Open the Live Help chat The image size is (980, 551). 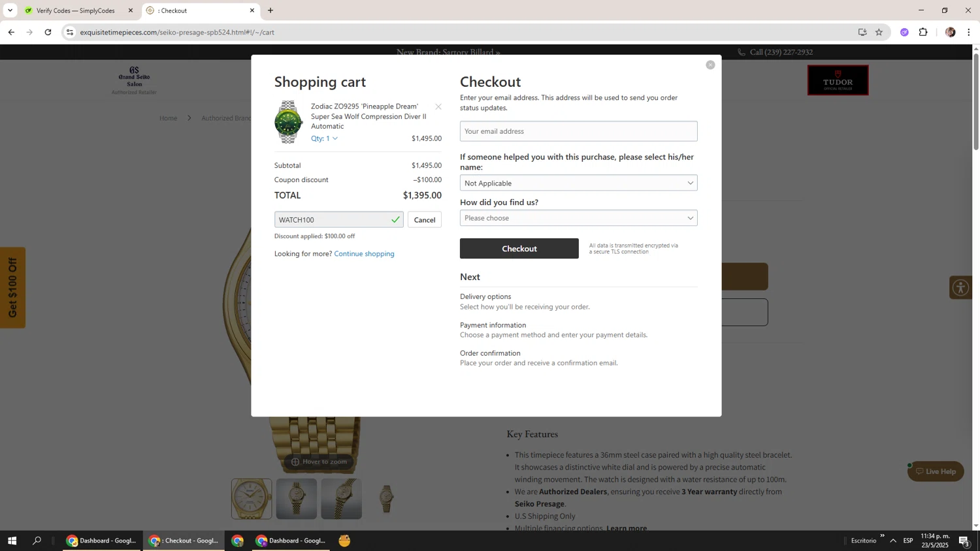pyautogui.click(x=936, y=471)
